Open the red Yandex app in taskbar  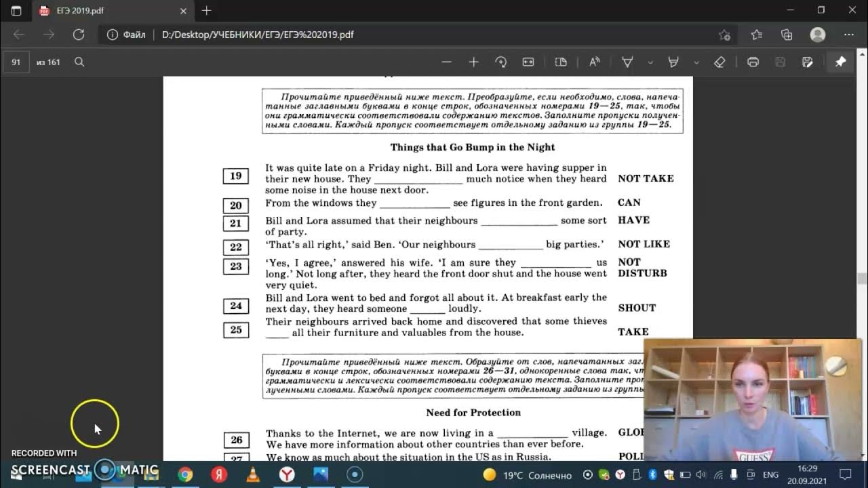click(218, 475)
